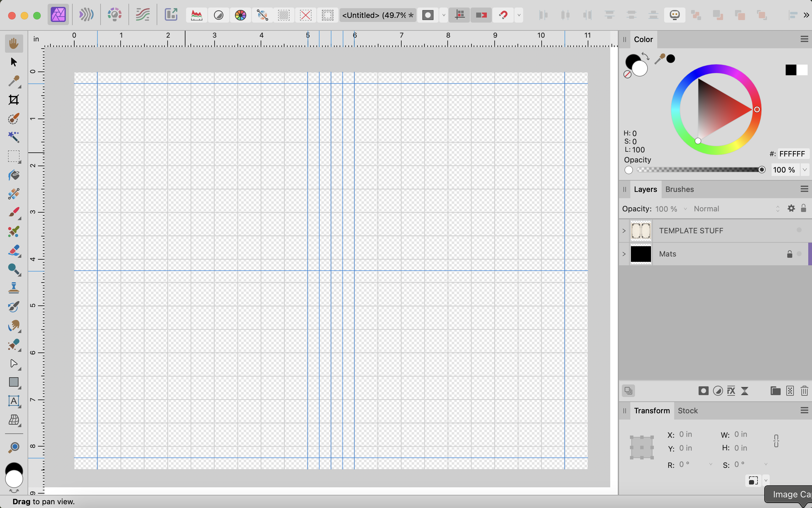This screenshot has height=508, width=812.
Task: Open the Color opacity percentage dropdown
Action: pos(804,170)
